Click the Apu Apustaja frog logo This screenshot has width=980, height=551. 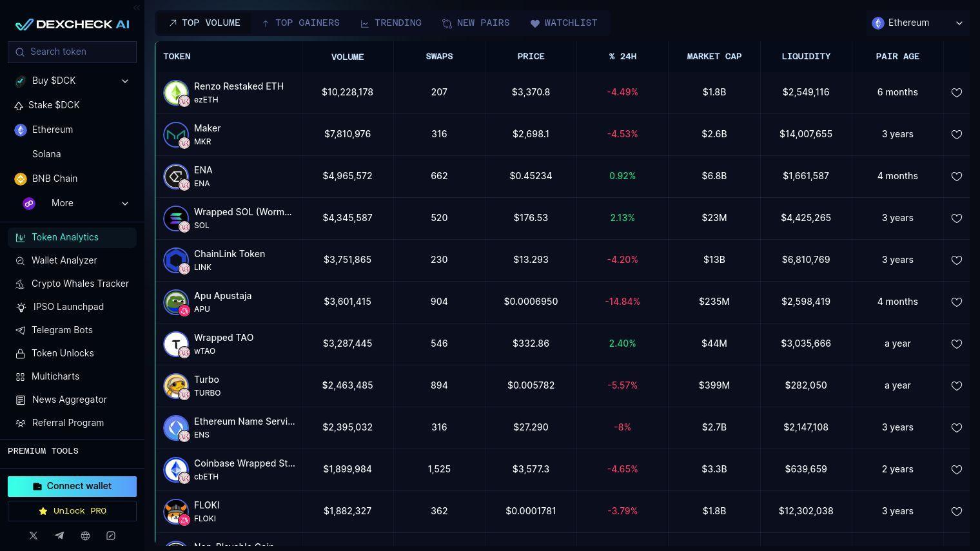175,302
